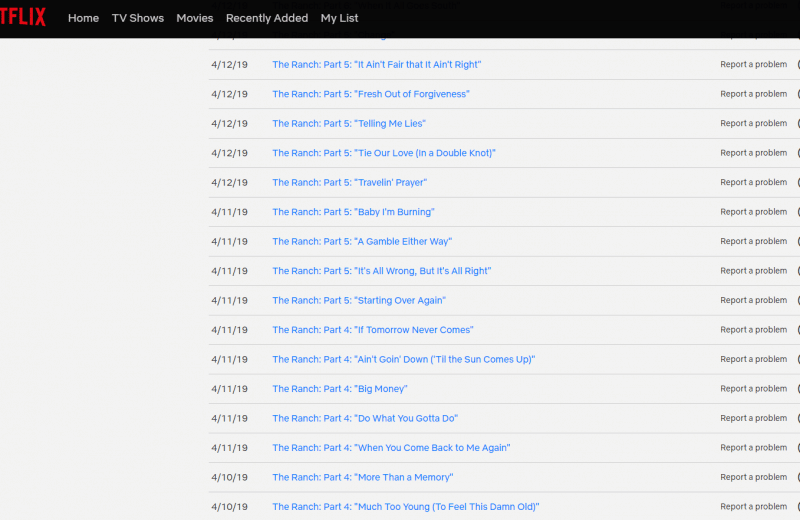Select the 4/10/19 date beside "Much Too Young"

tap(230, 507)
